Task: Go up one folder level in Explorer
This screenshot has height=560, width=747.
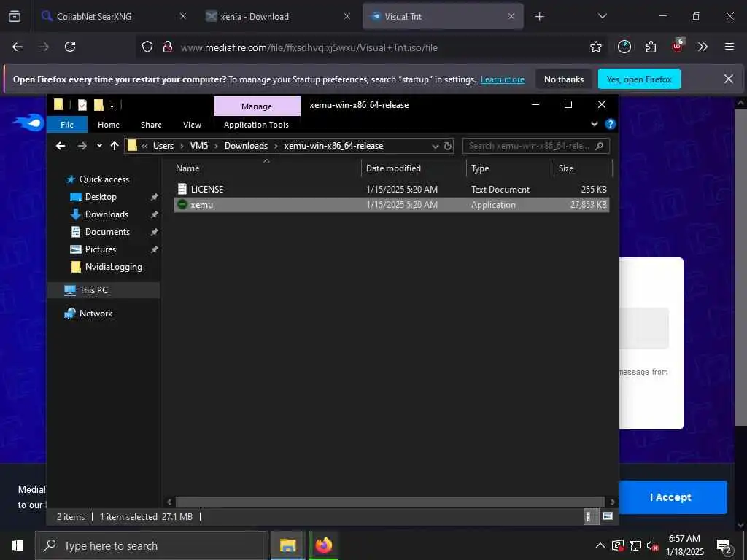Action: tap(115, 146)
